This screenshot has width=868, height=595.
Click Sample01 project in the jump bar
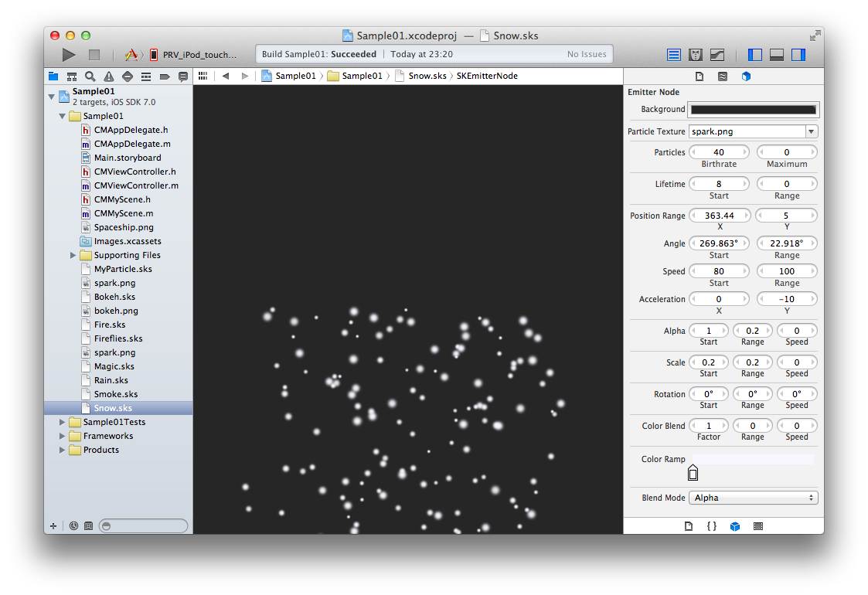(x=289, y=76)
